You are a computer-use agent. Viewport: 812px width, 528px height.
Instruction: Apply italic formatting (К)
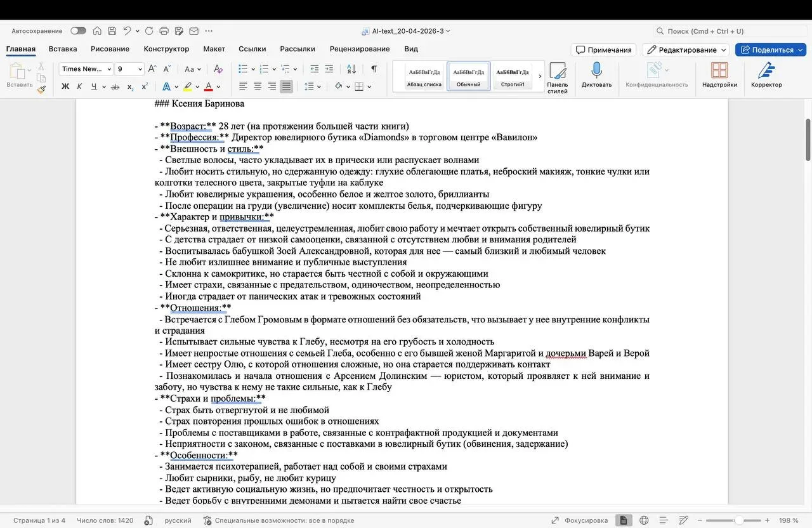click(79, 87)
